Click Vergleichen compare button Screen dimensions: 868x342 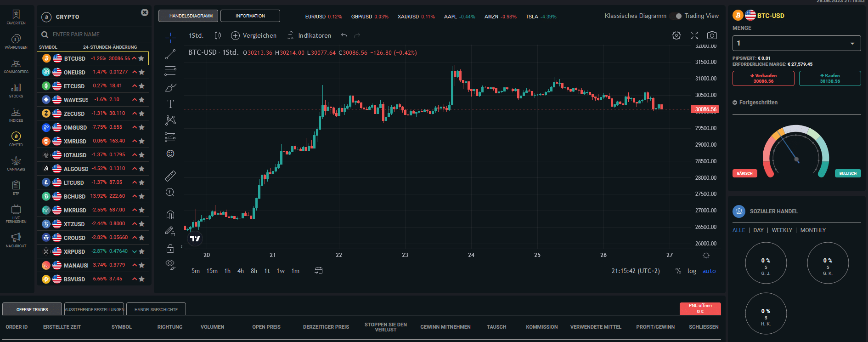coord(254,35)
